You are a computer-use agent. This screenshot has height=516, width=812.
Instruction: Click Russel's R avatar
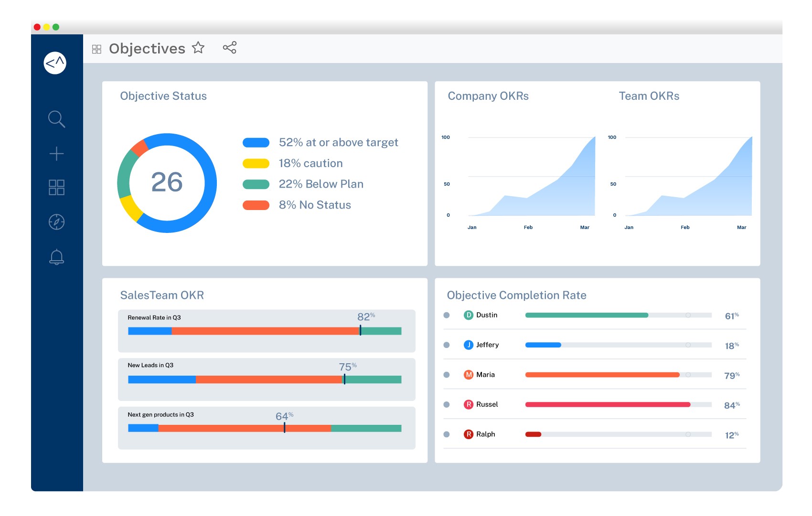pos(469,404)
